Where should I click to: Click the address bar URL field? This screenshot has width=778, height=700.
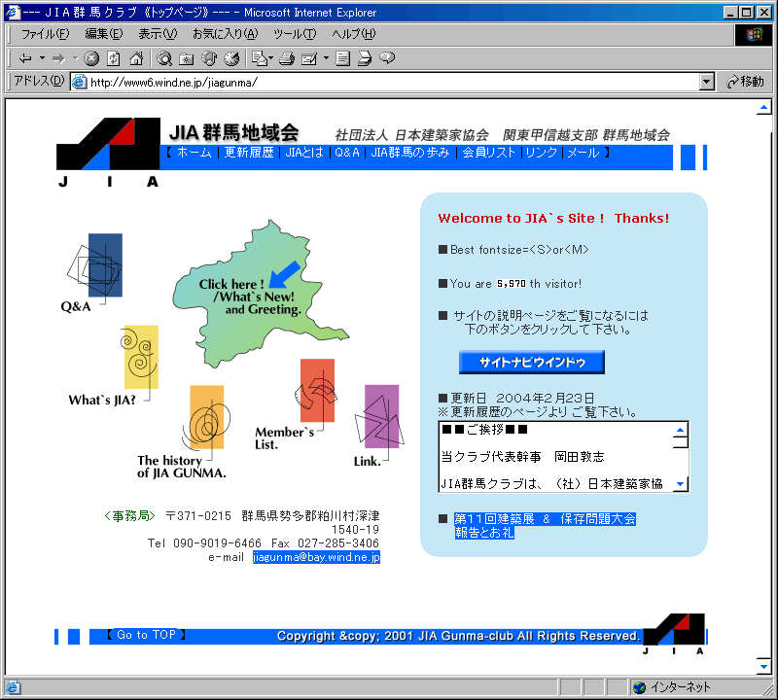coord(384,82)
